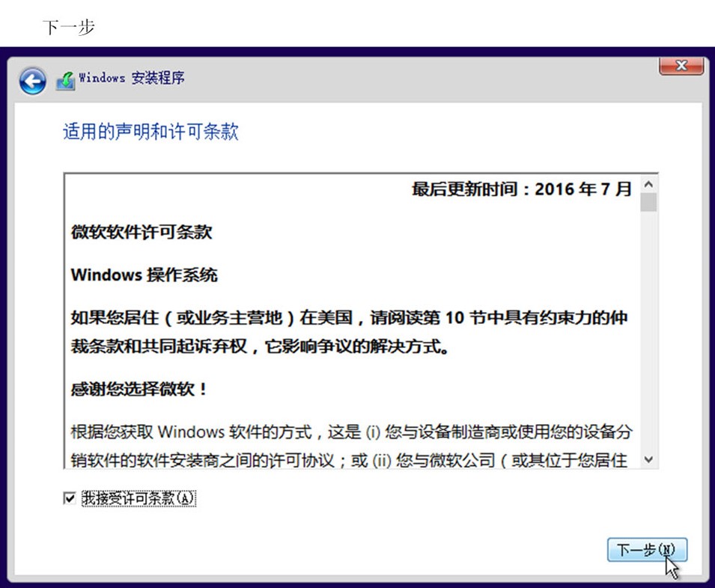Click the Windows 安装程序 title text

[131, 78]
